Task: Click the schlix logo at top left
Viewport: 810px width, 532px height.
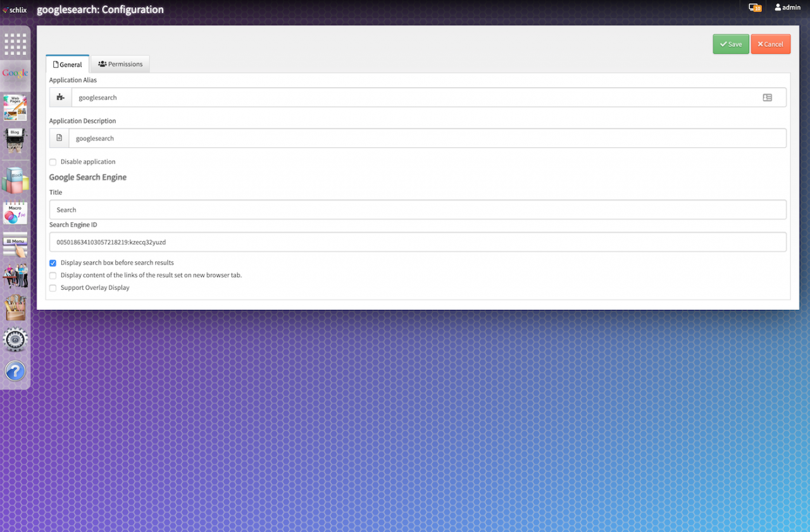Action: point(15,9)
